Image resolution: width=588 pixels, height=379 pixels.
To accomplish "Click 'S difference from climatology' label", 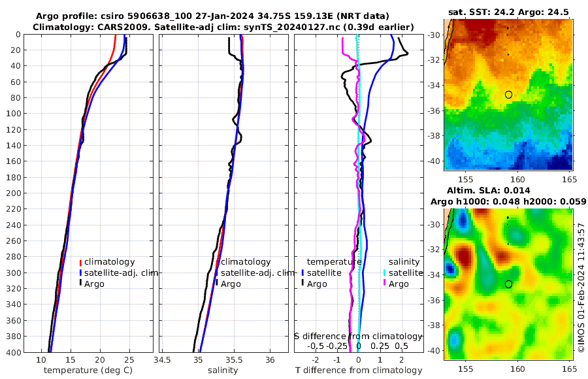I will point(358,337).
